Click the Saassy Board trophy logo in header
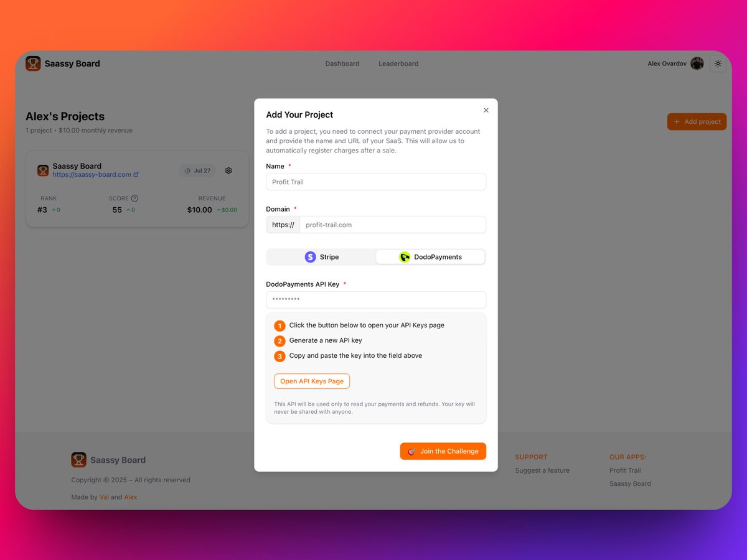The width and height of the screenshot is (747, 560). [33, 63]
